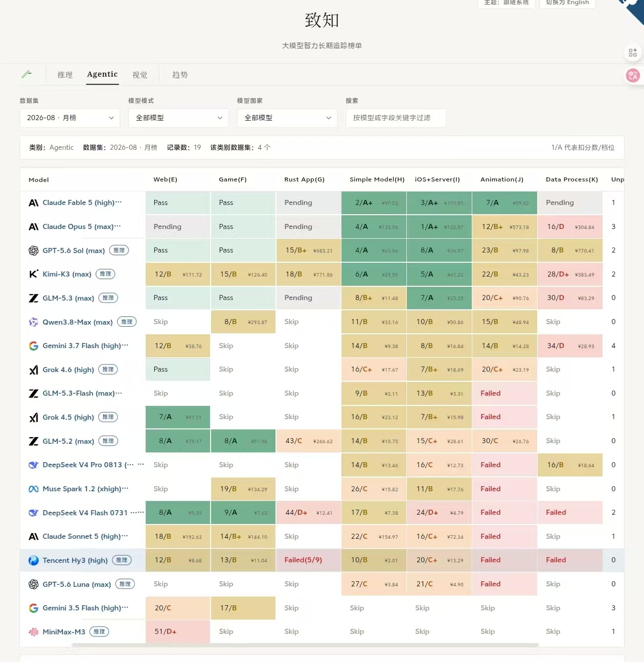Click the Tencent Hy3 blue logo
Screen dimensions: 644x662
34,560
